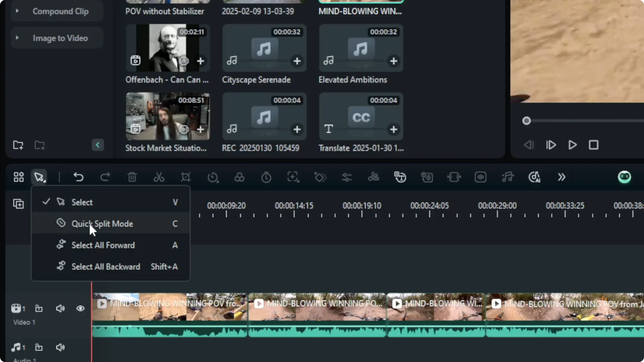644x362 pixels.
Task: Click the Redo icon
Action: (x=105, y=177)
